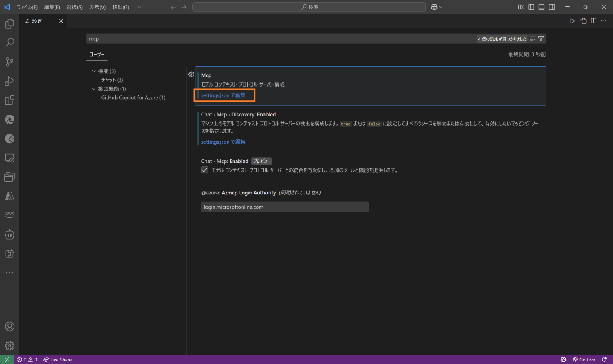
Task: Switch to the 設定 editor tab
Action: [x=37, y=21]
